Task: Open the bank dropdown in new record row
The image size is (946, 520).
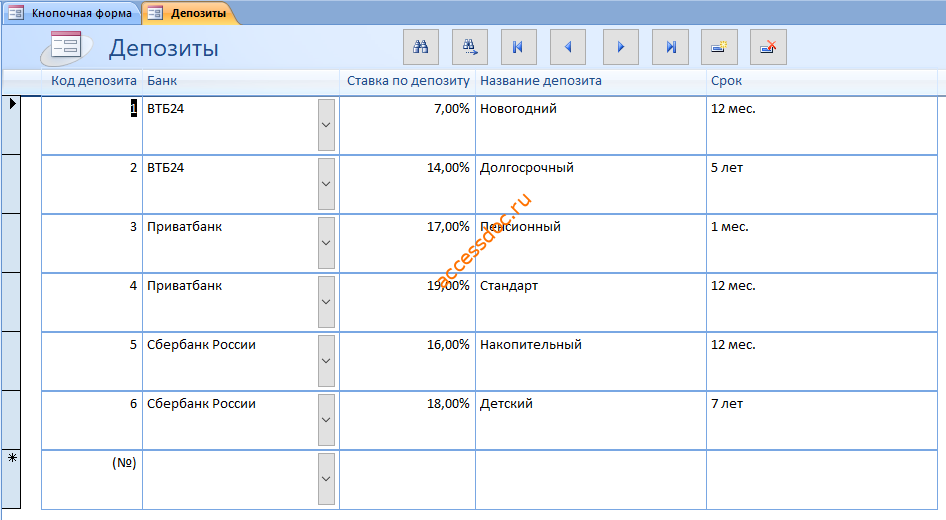Action: tap(326, 479)
